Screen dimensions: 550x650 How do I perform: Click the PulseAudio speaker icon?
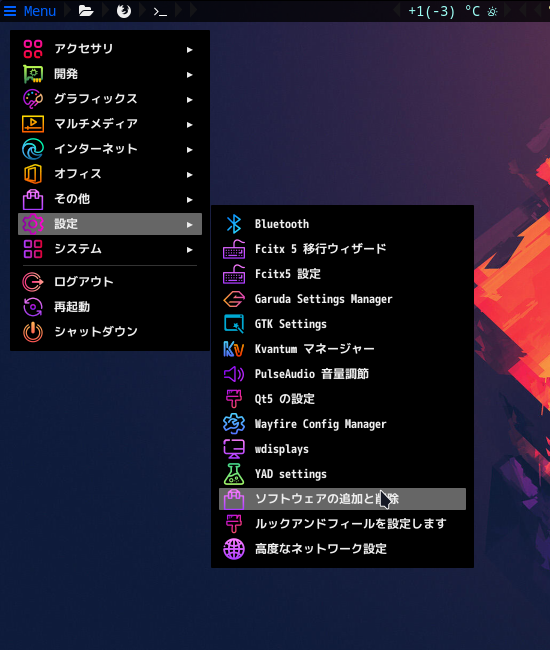(234, 374)
